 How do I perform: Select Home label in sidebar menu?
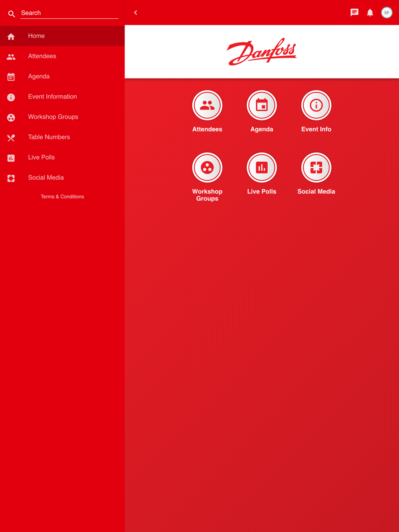[36, 36]
